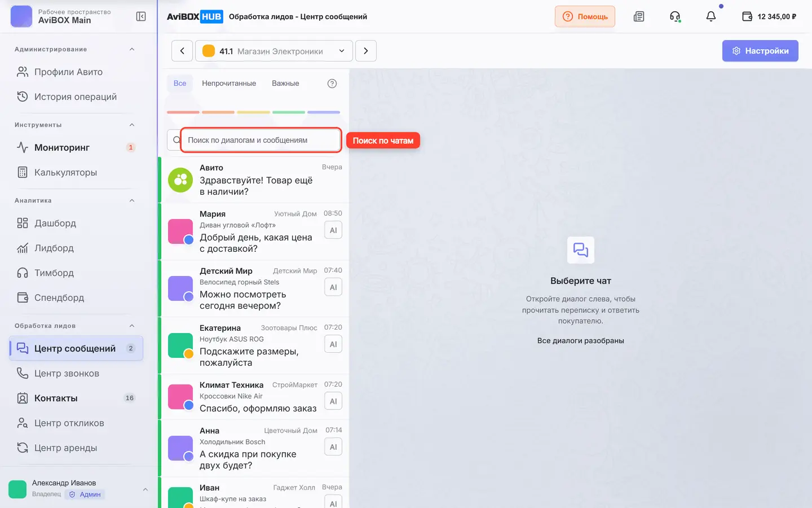Open the support headset icon in header
Viewport: 812px width, 508px height.
[675, 16]
